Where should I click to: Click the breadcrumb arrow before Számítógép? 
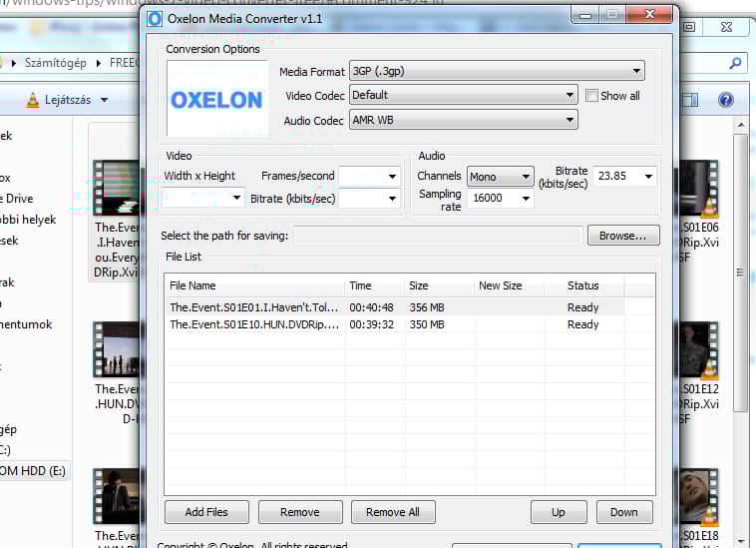pos(14,63)
